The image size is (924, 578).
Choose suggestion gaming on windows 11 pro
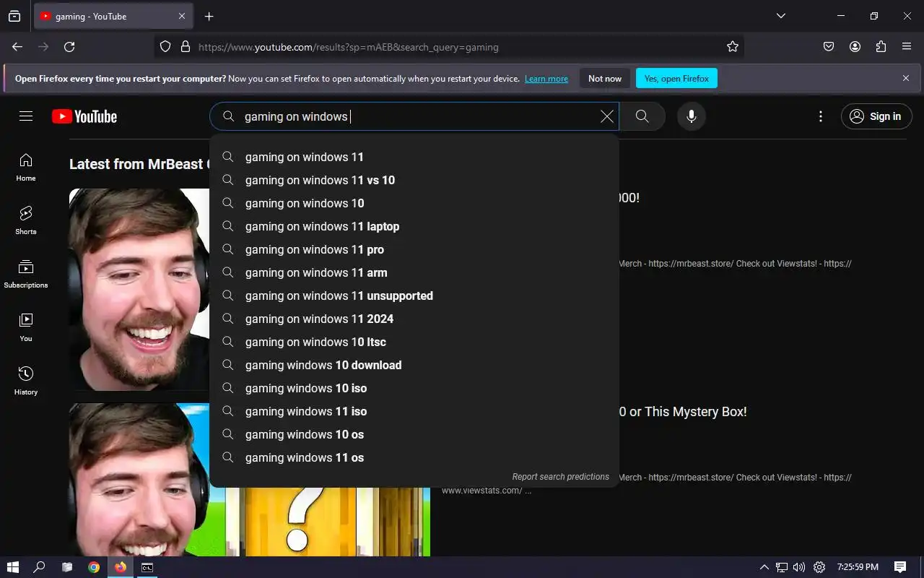(414, 249)
